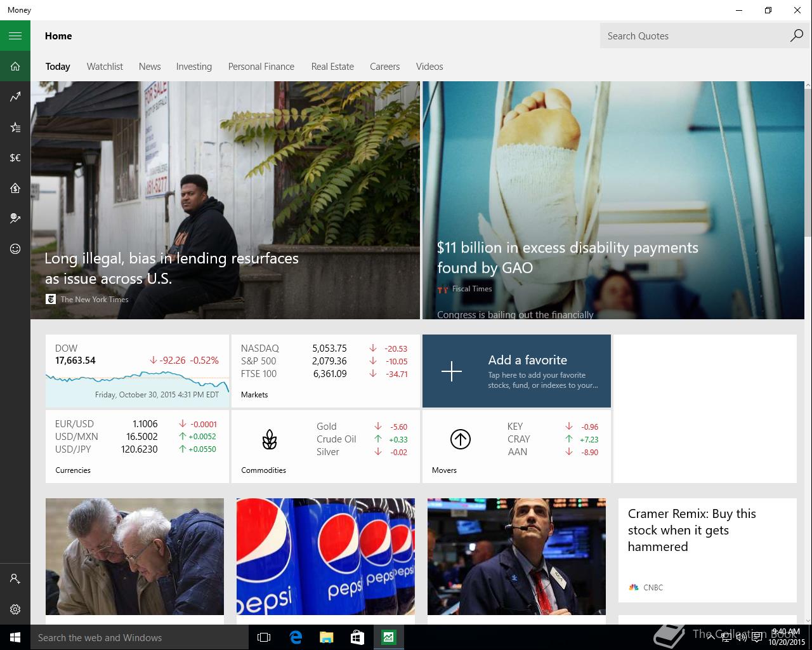Click the Movers up-arrow circle icon
812x650 pixels.
click(461, 439)
